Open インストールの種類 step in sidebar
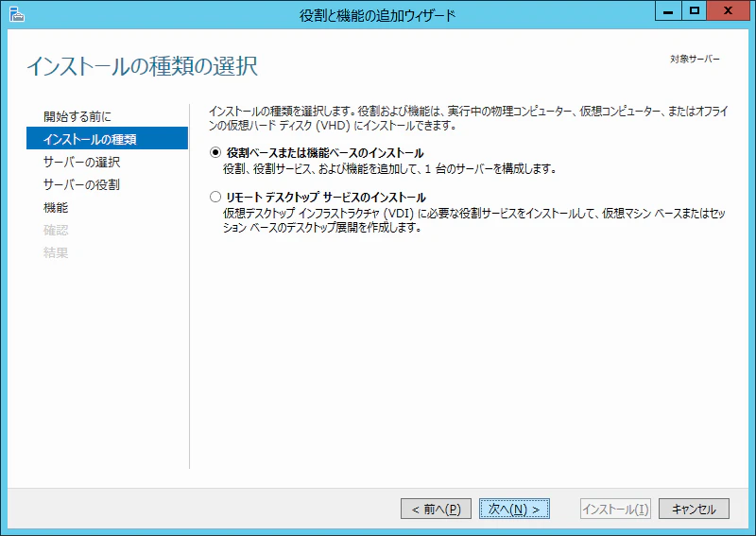 (107, 138)
